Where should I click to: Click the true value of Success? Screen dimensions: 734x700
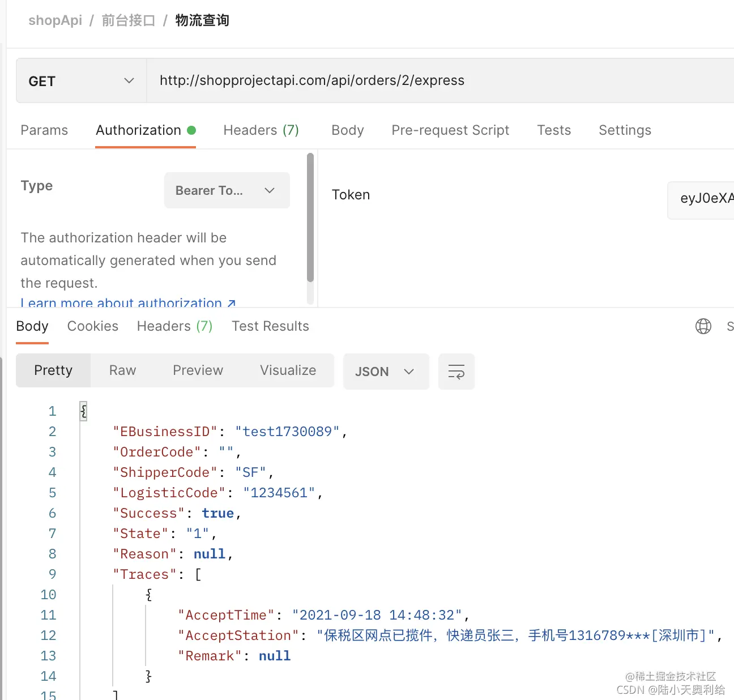[217, 513]
